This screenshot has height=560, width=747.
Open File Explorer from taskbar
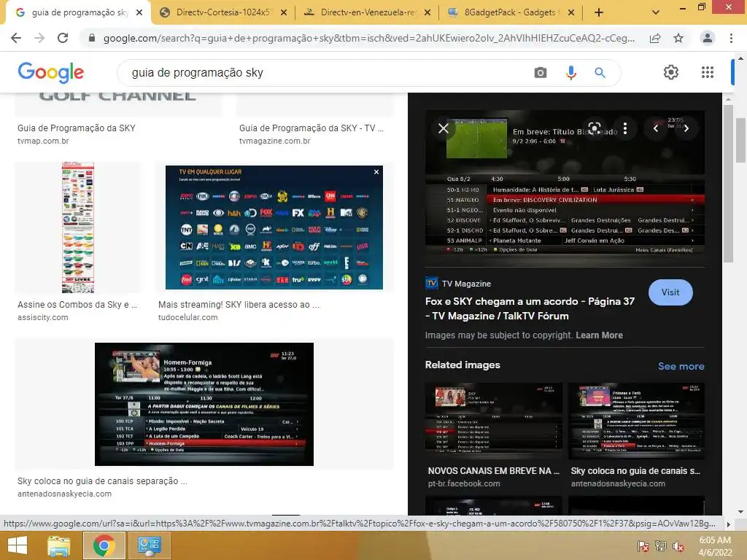(x=59, y=545)
